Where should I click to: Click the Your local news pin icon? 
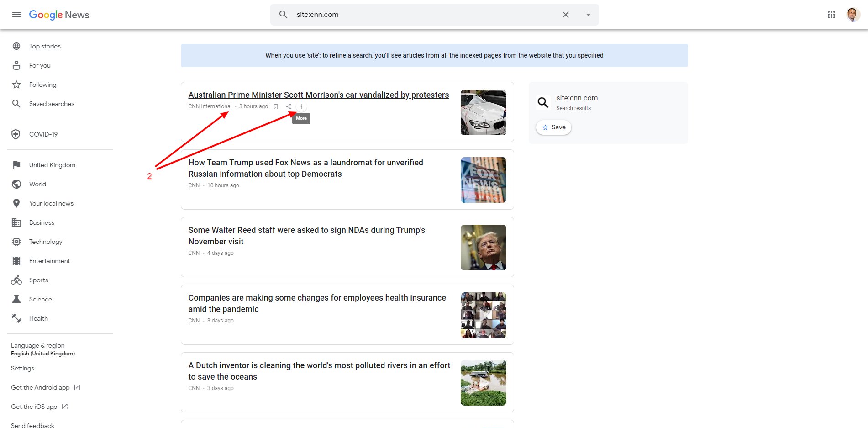16,203
